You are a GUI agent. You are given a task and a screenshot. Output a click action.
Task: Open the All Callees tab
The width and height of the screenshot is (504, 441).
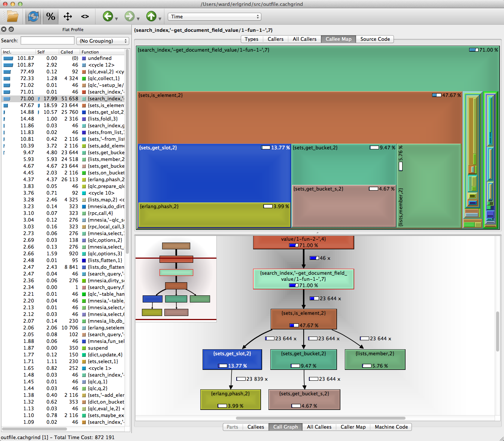[319, 427]
